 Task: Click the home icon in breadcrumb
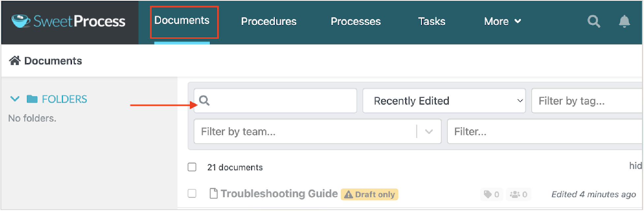tap(15, 61)
